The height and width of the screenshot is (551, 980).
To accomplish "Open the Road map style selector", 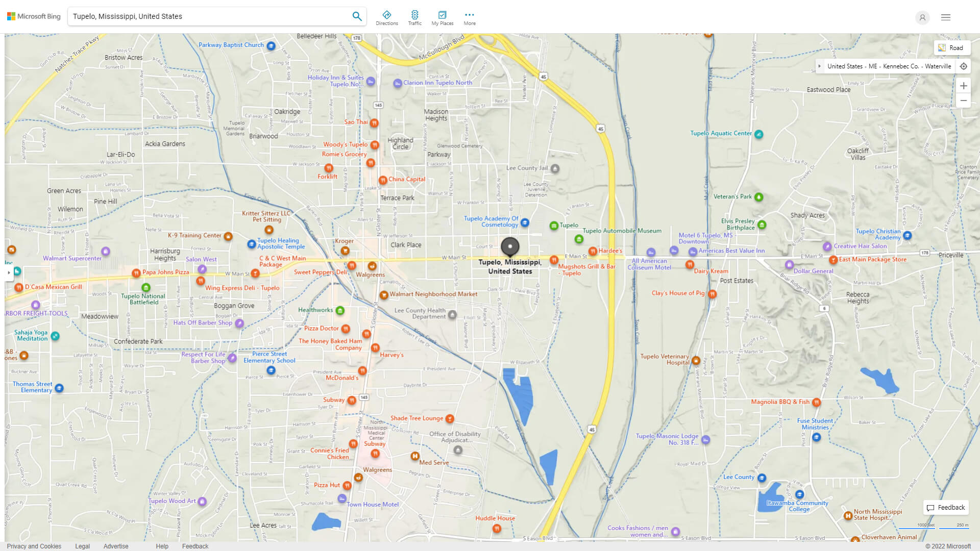I will [952, 47].
